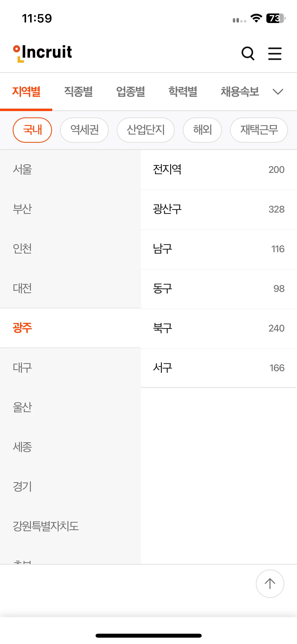Expand the category tabs chevron
The width and height of the screenshot is (297, 644).
pyautogui.click(x=278, y=92)
